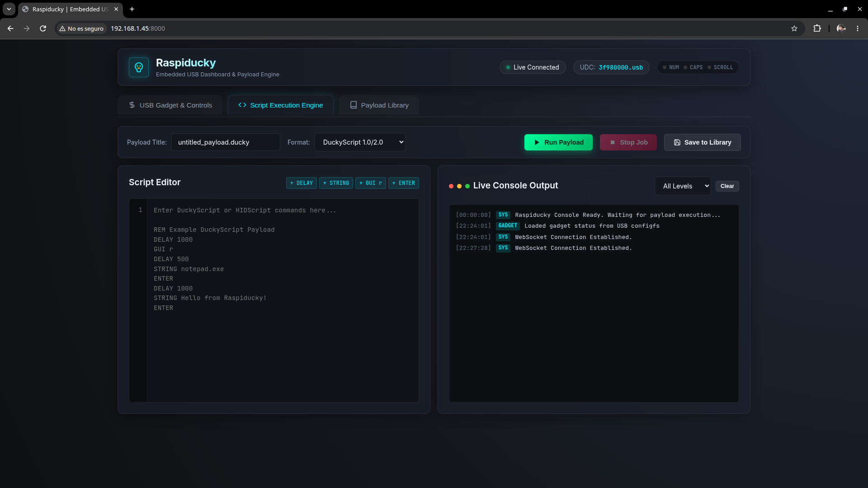Image resolution: width=868 pixels, height=488 pixels.
Task: Click the Live Console Output heading
Action: pyautogui.click(x=515, y=186)
